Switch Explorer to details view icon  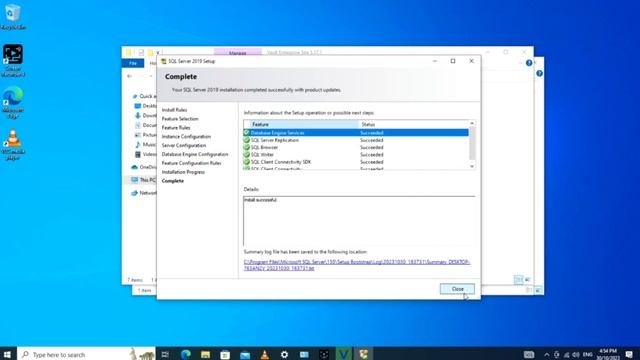(x=518, y=280)
